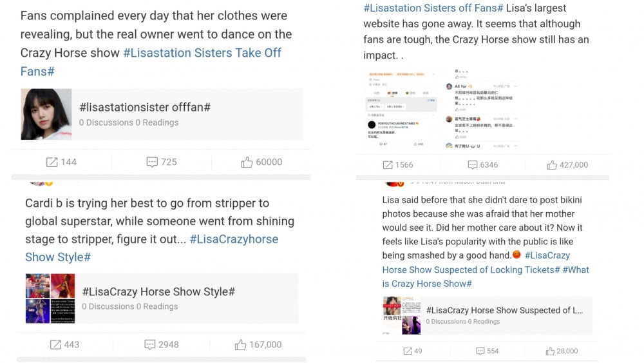
Task: Open the #LisaCrazy Horse Show Style# topic card
Action: (x=185, y=298)
